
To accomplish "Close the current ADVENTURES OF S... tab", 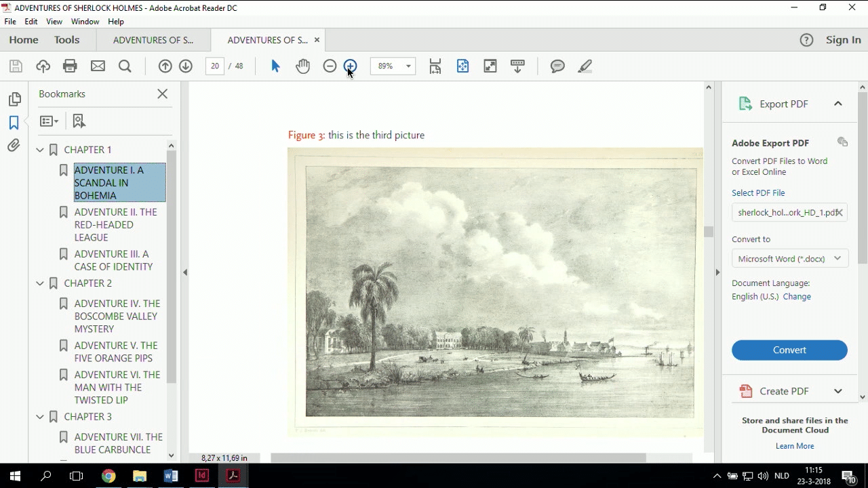I will tap(317, 40).
